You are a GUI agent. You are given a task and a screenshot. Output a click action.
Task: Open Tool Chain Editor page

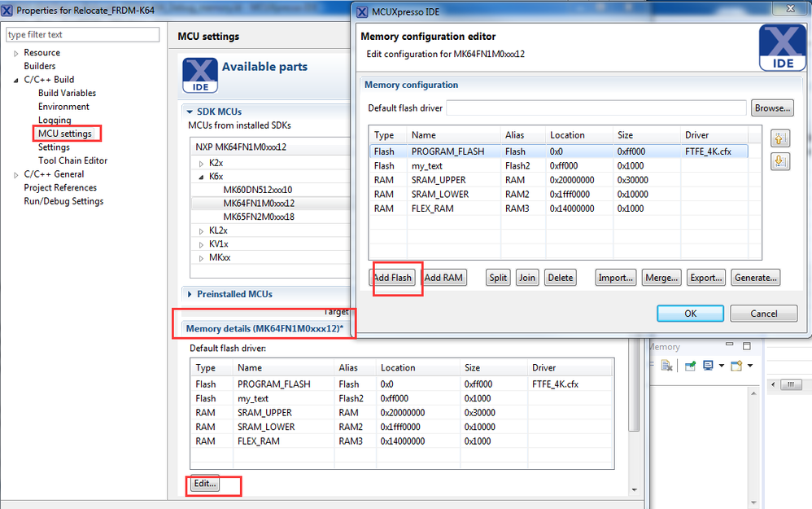[x=72, y=160]
